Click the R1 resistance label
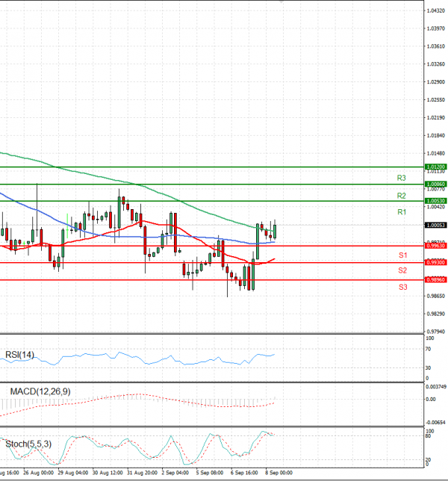Image resolution: width=448 pixels, height=481 pixels. click(402, 212)
